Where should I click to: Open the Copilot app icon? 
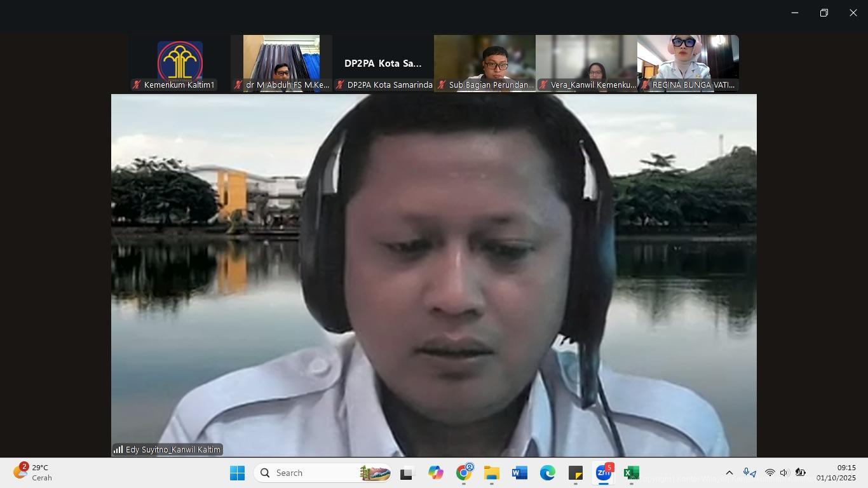[435, 473]
